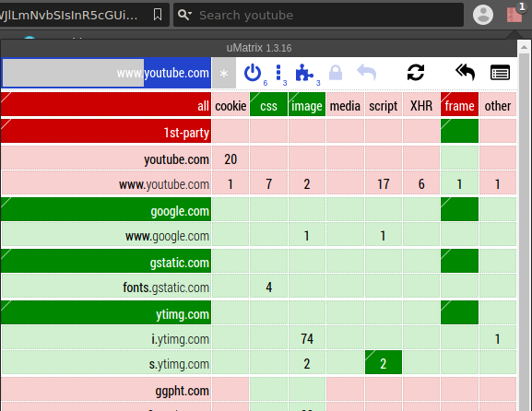The image size is (532, 411).
Task: Click the black double-arrow revert all icon
Action: 466,73
